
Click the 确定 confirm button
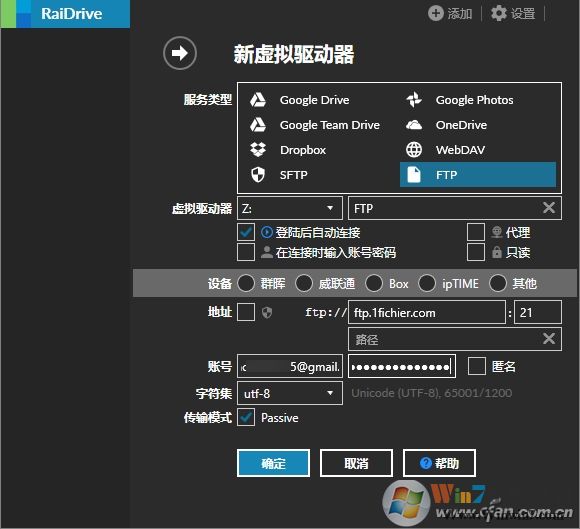pyautogui.click(x=273, y=463)
